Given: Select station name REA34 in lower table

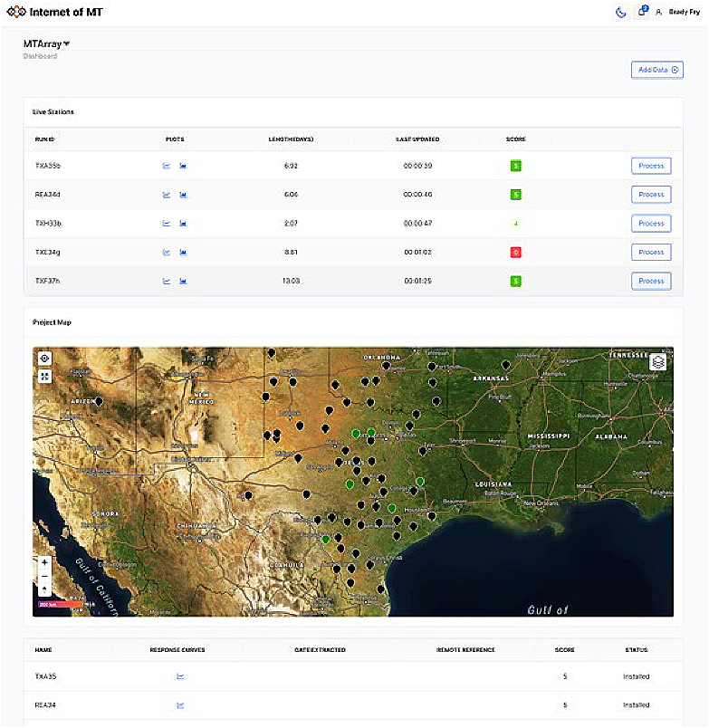Looking at the screenshot, I should (x=45, y=705).
